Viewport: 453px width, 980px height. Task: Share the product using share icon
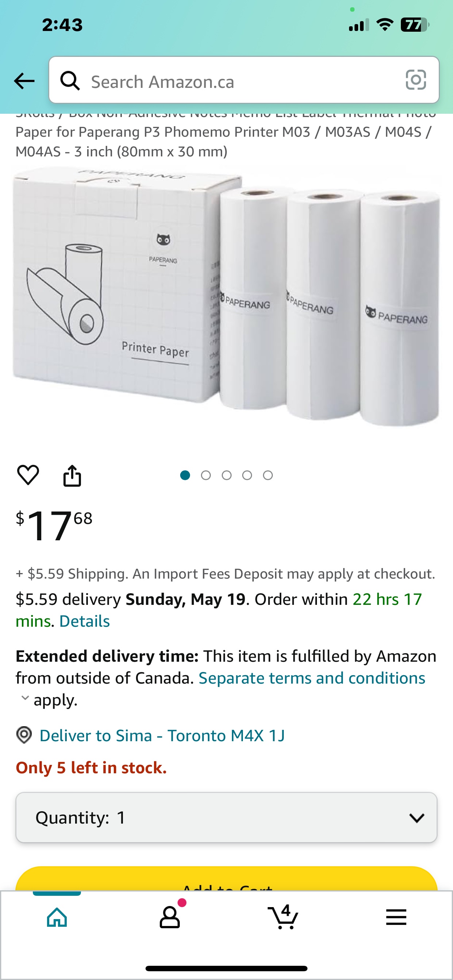(73, 474)
